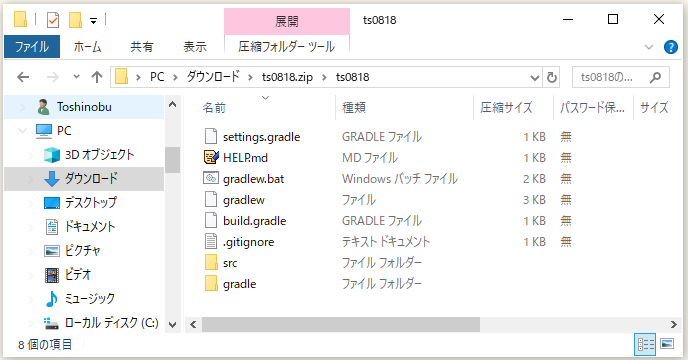
Task: Select the gradlew.bat batch file icon
Action: click(x=211, y=178)
